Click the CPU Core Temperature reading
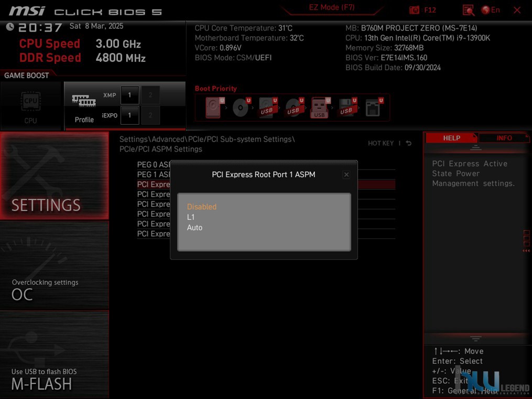Viewport: 532px width, 399px height. (x=243, y=28)
